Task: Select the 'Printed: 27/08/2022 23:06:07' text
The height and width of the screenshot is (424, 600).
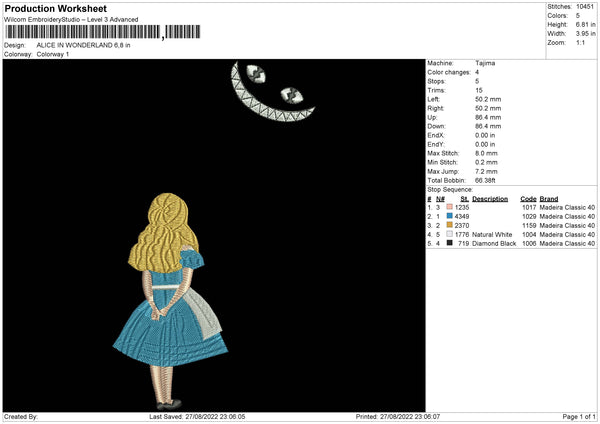Action: [x=398, y=417]
